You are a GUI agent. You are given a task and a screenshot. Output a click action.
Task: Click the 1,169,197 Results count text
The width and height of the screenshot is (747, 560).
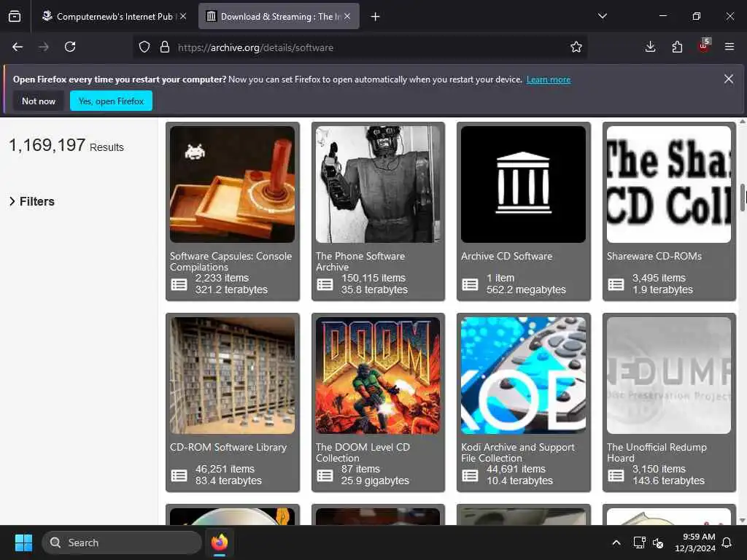tap(66, 145)
